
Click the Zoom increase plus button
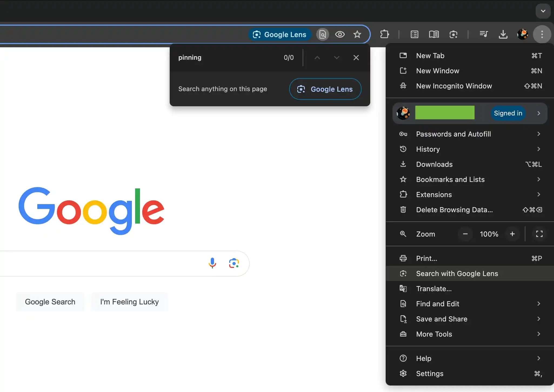[512, 234]
